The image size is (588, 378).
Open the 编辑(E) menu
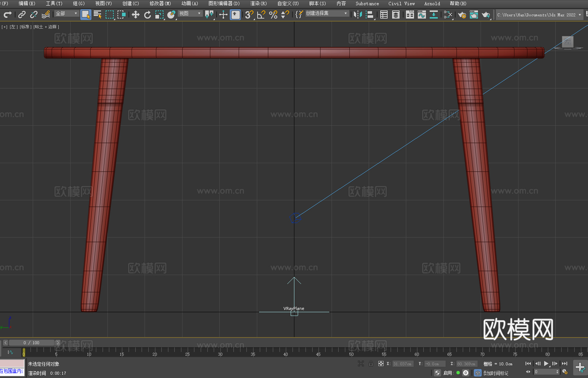[x=27, y=3]
